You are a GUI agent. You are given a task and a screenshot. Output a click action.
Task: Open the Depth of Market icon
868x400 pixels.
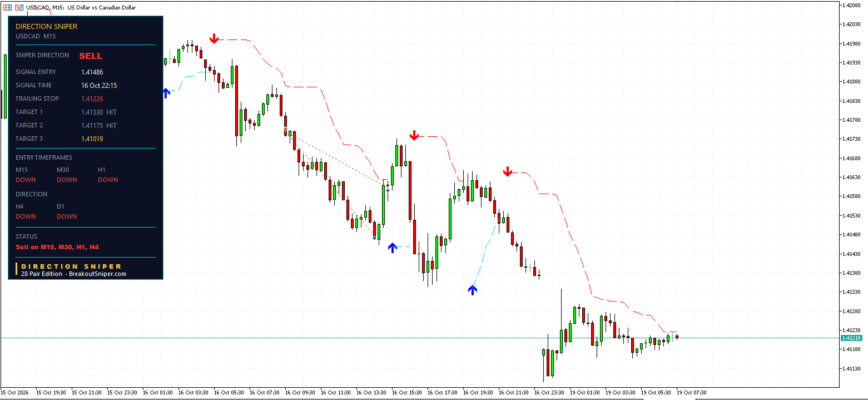19,8
